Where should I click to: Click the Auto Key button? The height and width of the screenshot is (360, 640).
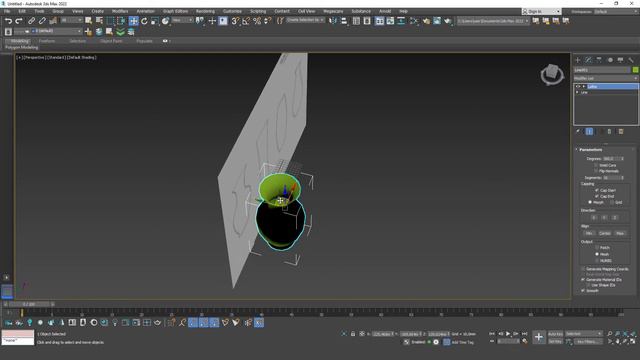pos(555,334)
